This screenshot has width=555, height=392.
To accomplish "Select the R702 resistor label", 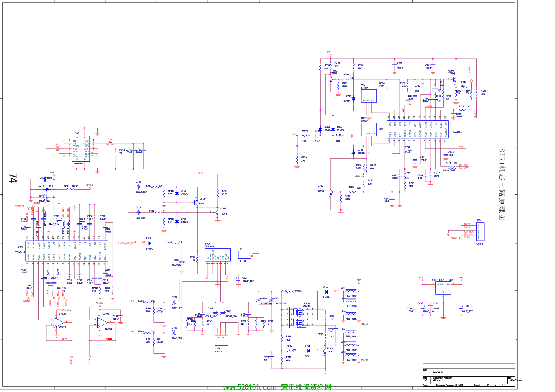I will click(x=95, y=288).
